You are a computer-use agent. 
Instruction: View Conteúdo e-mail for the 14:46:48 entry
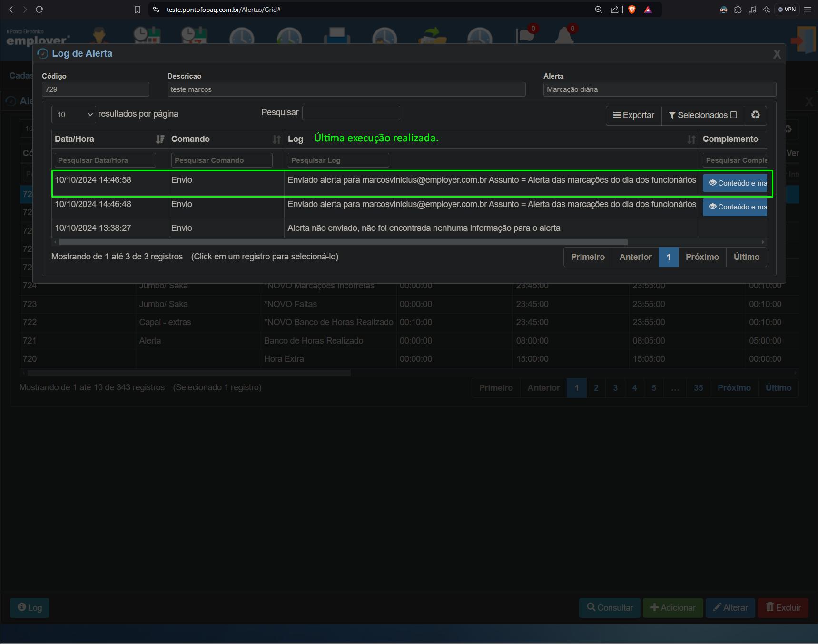735,207
